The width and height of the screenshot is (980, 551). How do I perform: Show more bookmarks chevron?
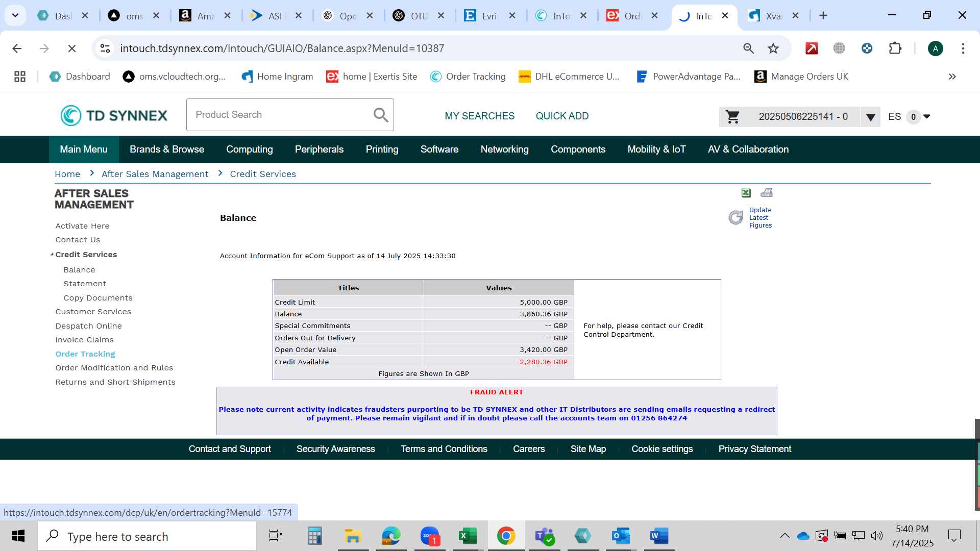952,77
